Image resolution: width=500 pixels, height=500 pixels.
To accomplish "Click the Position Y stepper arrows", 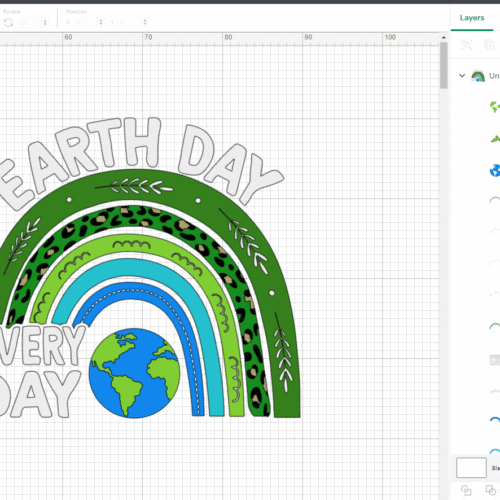I will (x=145, y=22).
